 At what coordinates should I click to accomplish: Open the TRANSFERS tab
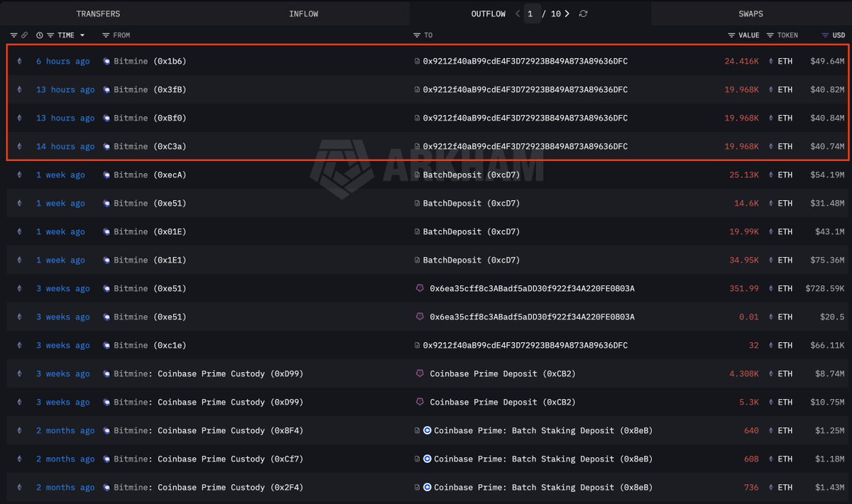click(x=98, y=13)
